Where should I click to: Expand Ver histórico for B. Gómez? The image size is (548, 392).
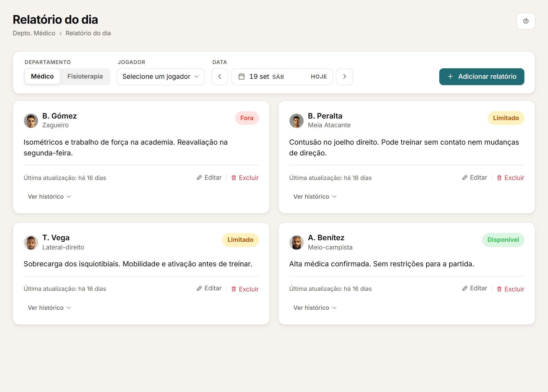tap(50, 197)
